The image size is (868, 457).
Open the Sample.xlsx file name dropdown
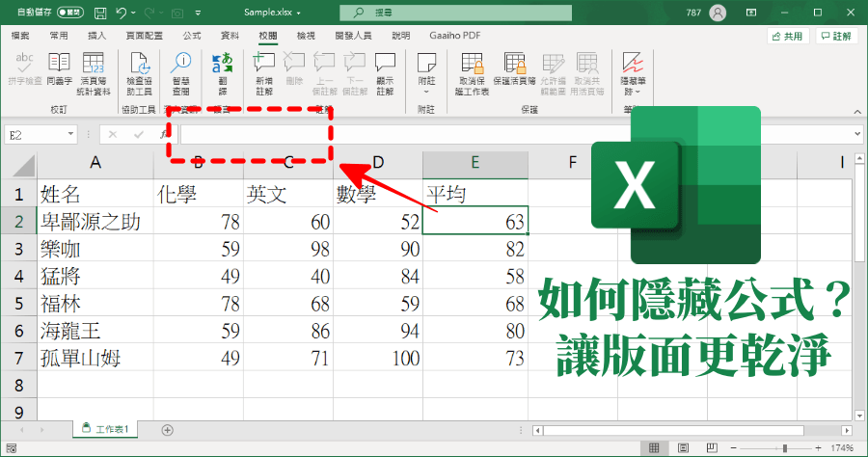[x=299, y=13]
